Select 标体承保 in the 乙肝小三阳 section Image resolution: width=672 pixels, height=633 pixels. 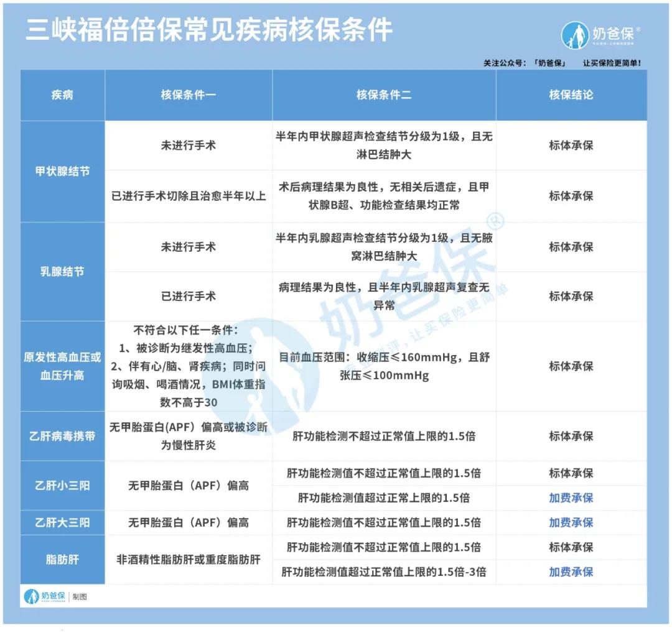click(x=571, y=473)
